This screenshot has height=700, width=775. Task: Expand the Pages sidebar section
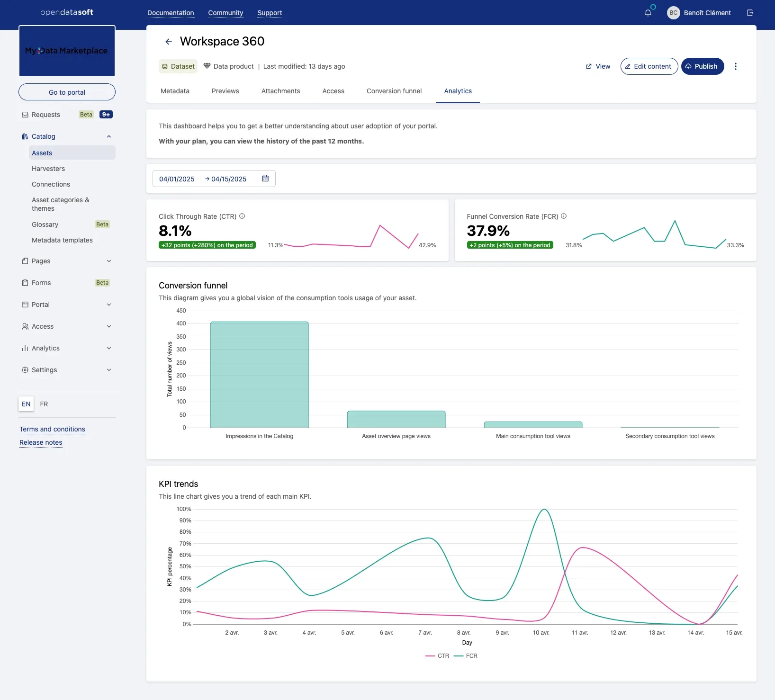click(109, 261)
